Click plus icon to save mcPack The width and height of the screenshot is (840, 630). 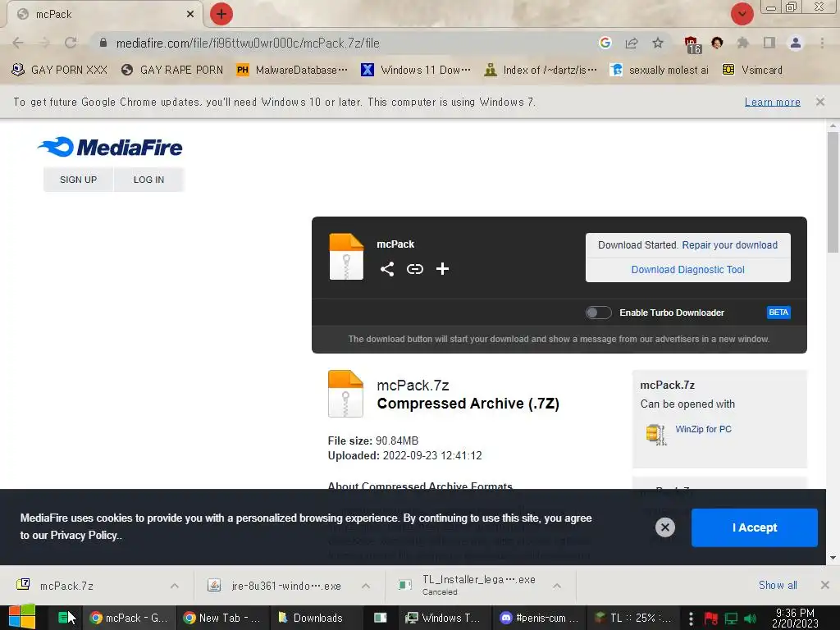[442, 269]
